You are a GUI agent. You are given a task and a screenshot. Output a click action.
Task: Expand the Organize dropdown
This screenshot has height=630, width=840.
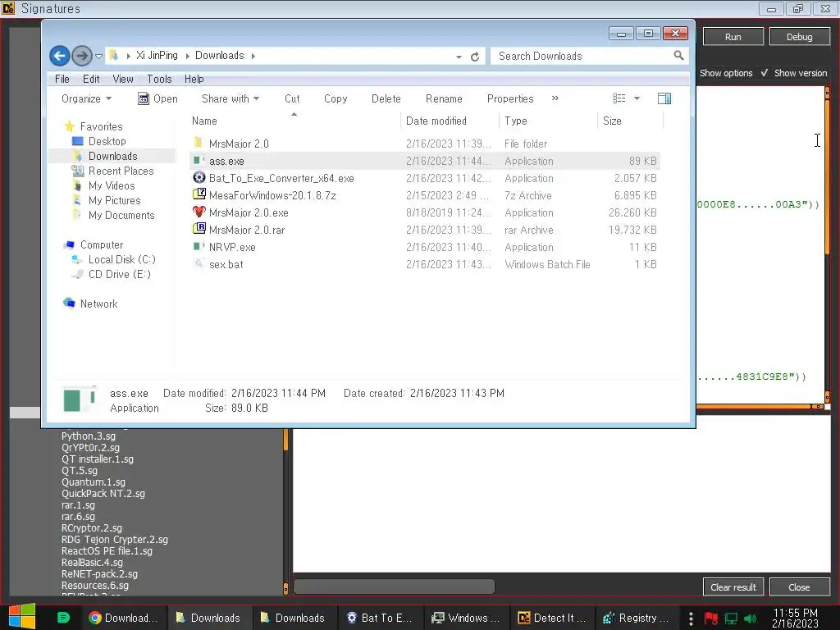pyautogui.click(x=86, y=98)
